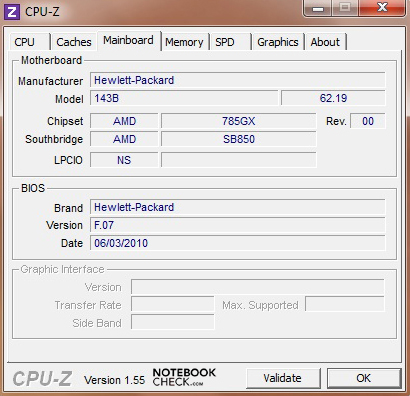Click the Graphic Interface Version field

pos(258,287)
